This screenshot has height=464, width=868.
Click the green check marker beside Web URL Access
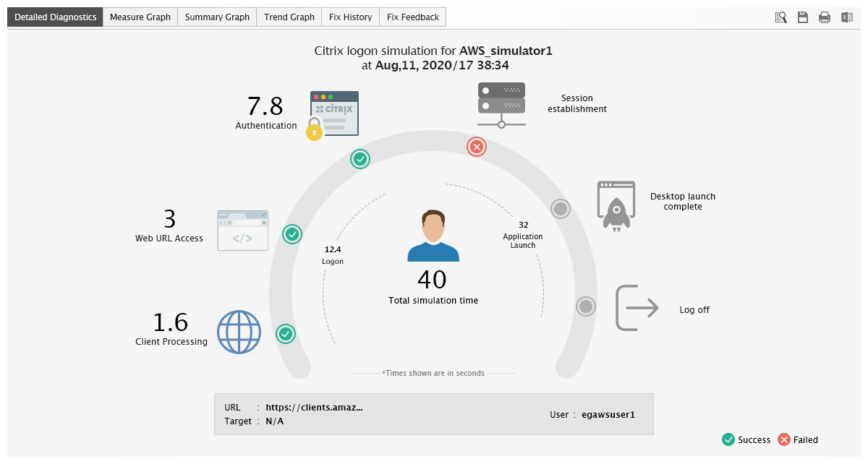[292, 234]
